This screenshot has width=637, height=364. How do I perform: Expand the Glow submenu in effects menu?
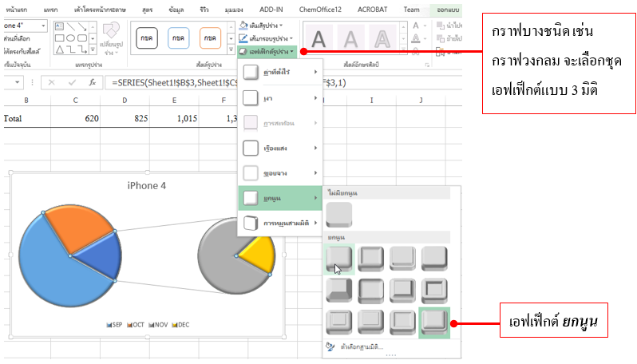click(281, 148)
